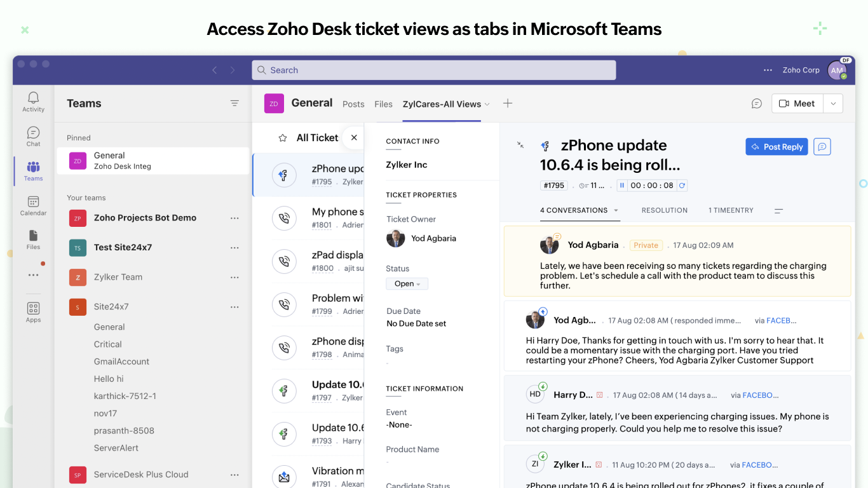Viewport: 868px width, 488px height.
Task: Pause the ticket timer
Action: (x=622, y=186)
